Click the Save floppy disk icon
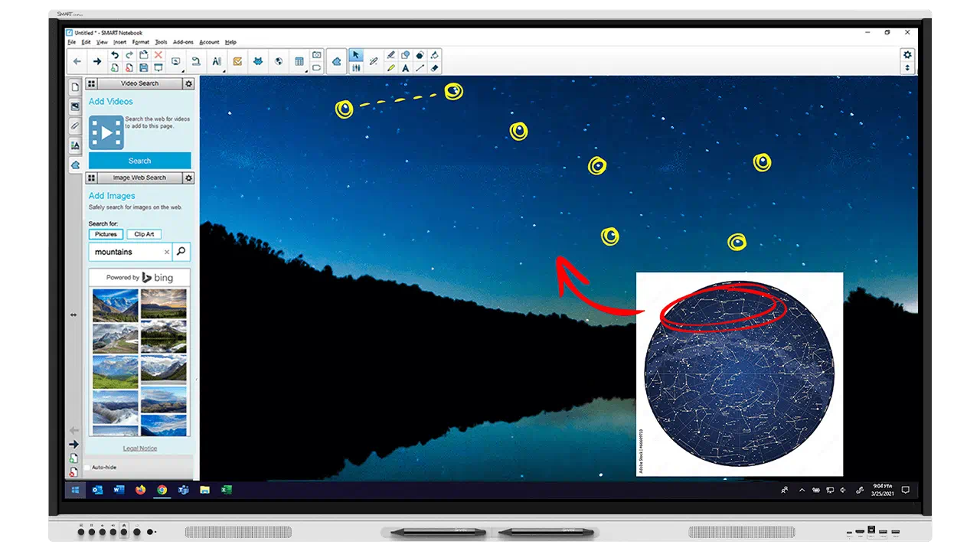The image size is (980, 551). tap(143, 67)
